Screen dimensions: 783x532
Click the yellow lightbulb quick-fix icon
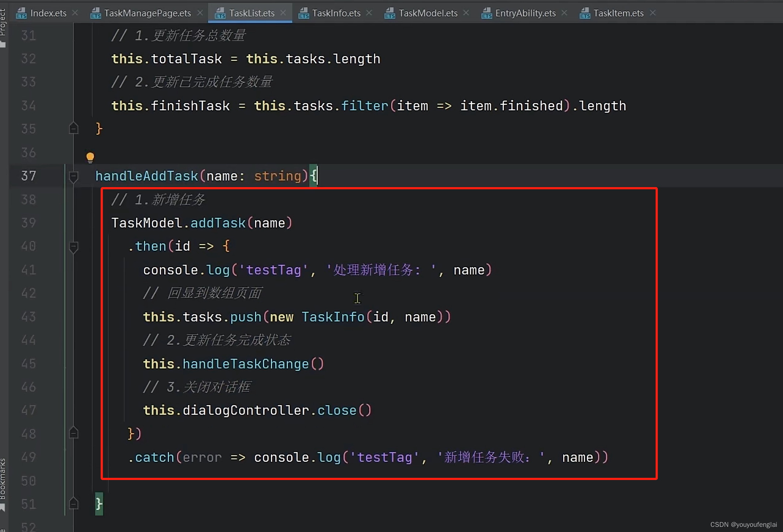coord(90,157)
